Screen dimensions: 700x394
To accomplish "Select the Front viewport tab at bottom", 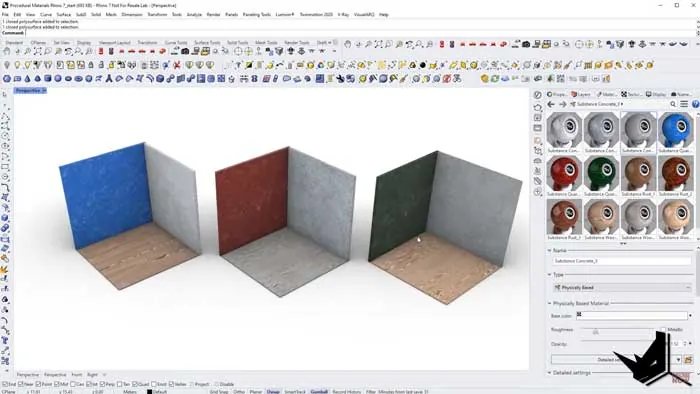I will point(77,375).
